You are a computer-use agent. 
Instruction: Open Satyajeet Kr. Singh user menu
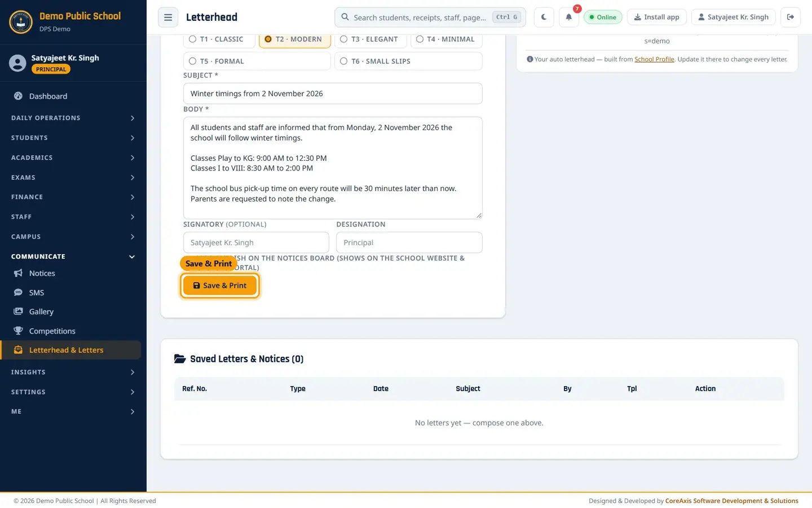tap(733, 17)
